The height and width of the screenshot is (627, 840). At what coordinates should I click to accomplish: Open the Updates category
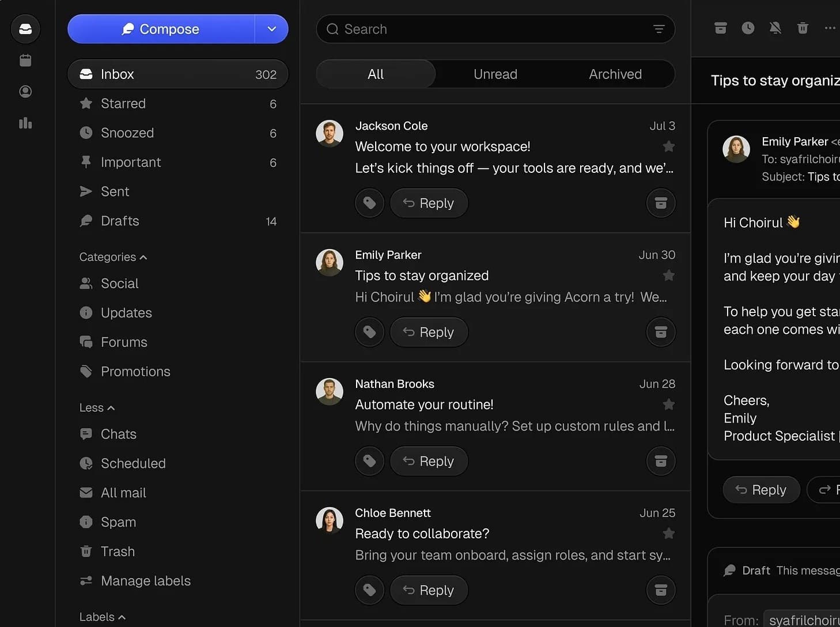click(x=178, y=313)
